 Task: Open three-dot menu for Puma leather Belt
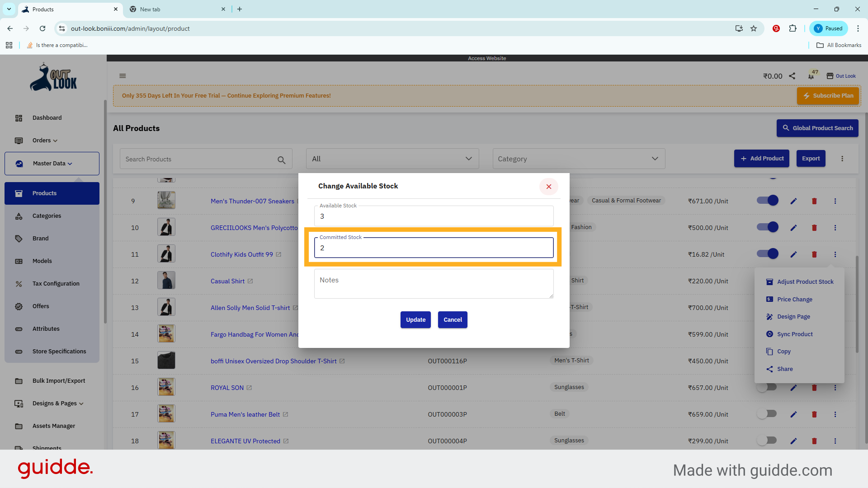[x=835, y=414]
